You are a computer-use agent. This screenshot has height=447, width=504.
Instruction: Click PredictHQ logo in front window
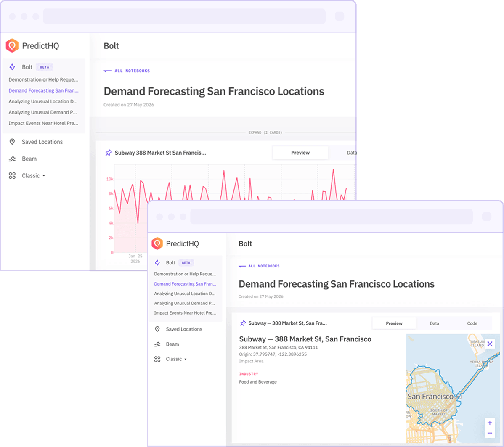click(175, 243)
